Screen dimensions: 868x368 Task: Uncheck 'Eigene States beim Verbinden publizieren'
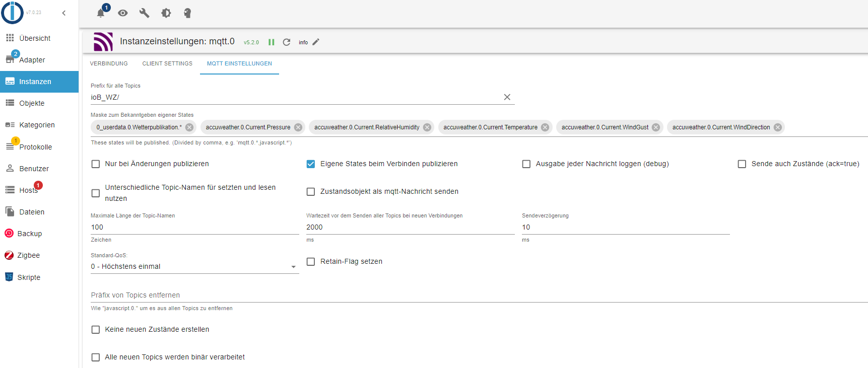[x=311, y=164]
